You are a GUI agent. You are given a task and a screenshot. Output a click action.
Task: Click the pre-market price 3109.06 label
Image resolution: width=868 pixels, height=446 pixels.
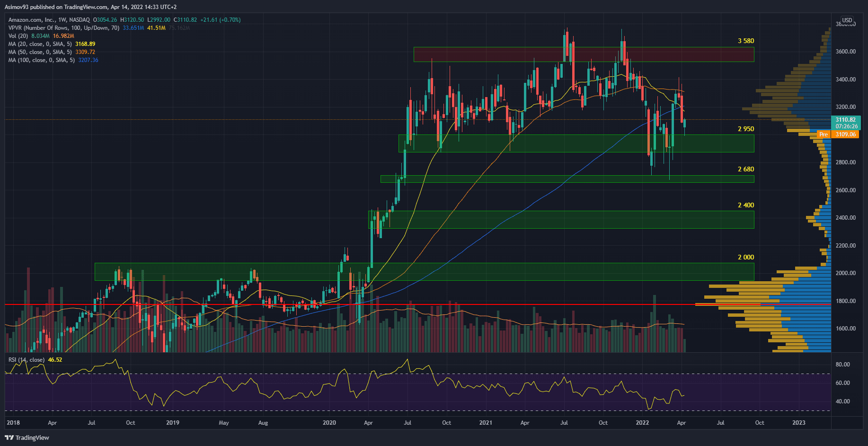click(x=845, y=134)
